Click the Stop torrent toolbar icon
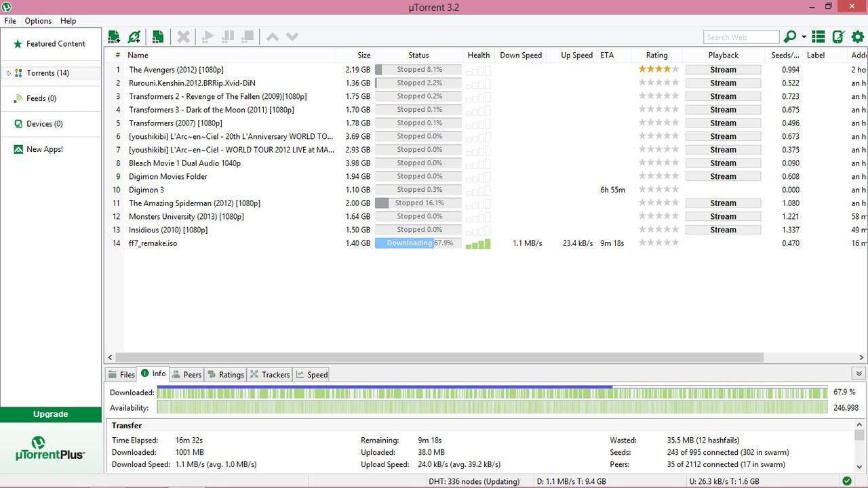 248,37
